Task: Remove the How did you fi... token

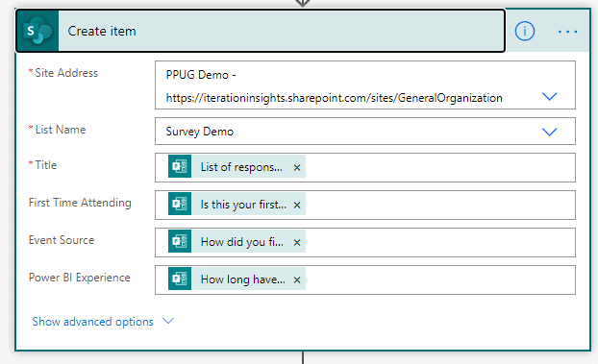Action: click(x=297, y=242)
